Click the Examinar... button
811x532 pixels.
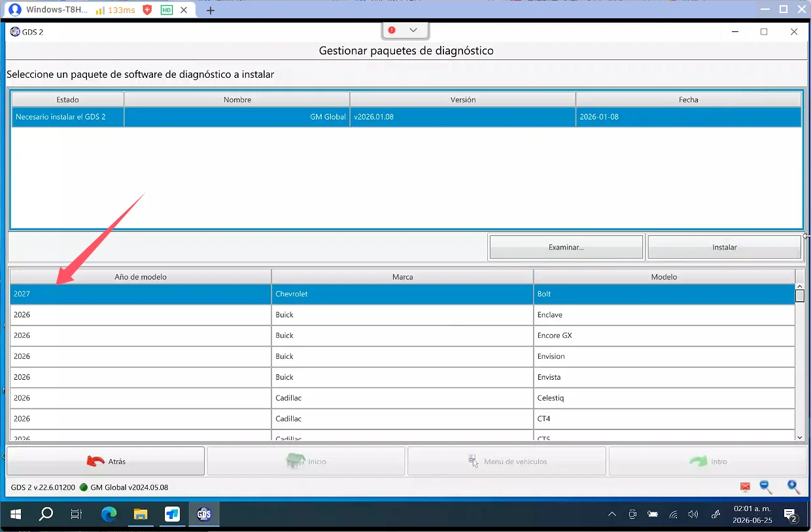tap(566, 247)
